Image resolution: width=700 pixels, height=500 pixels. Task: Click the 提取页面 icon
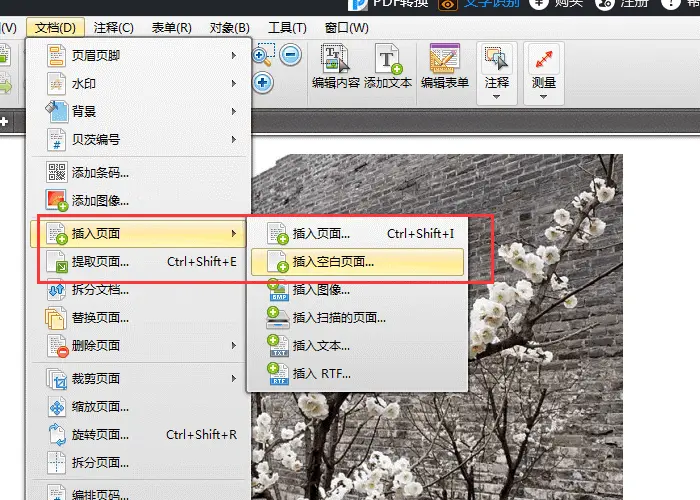(x=56, y=262)
